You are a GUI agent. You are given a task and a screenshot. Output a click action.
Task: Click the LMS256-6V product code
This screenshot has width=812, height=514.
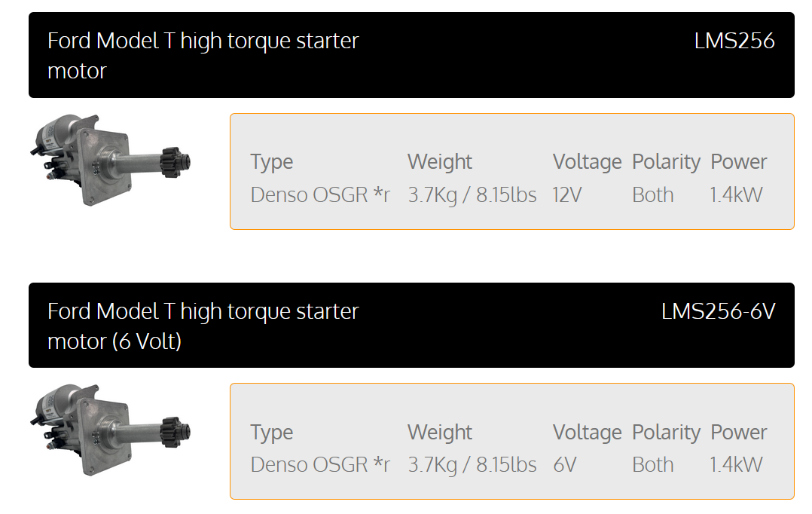[x=718, y=311]
